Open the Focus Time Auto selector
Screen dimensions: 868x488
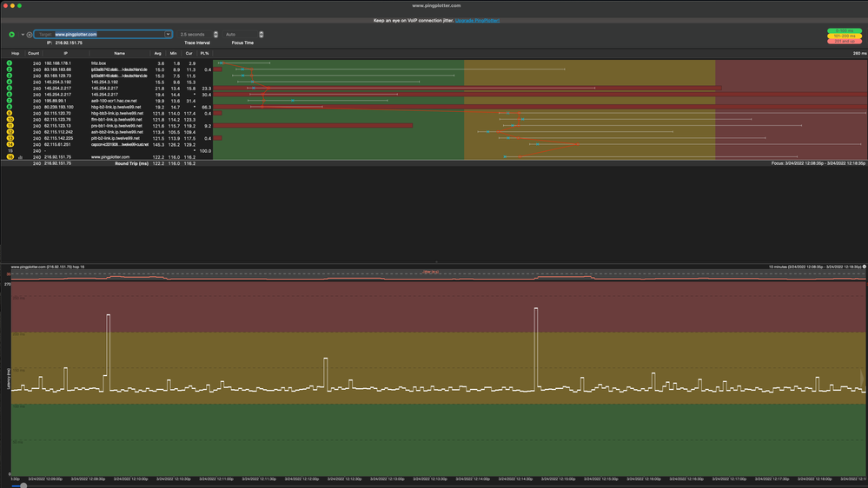(x=261, y=35)
